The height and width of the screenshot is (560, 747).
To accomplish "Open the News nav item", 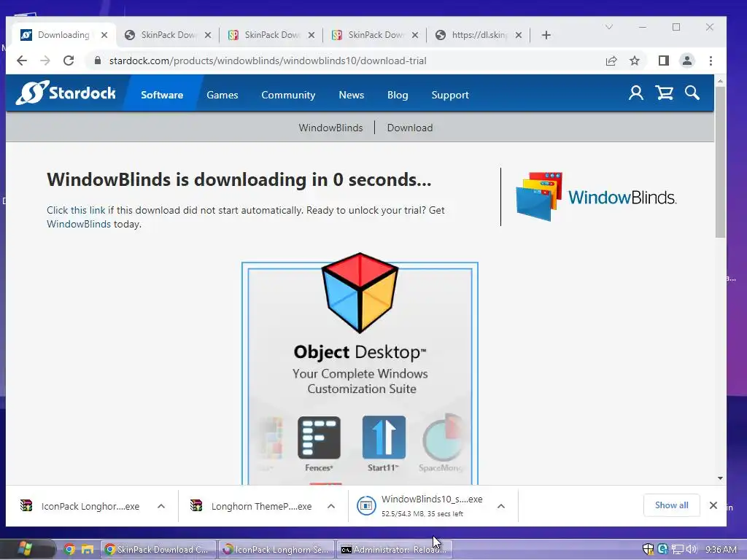I will point(352,95).
